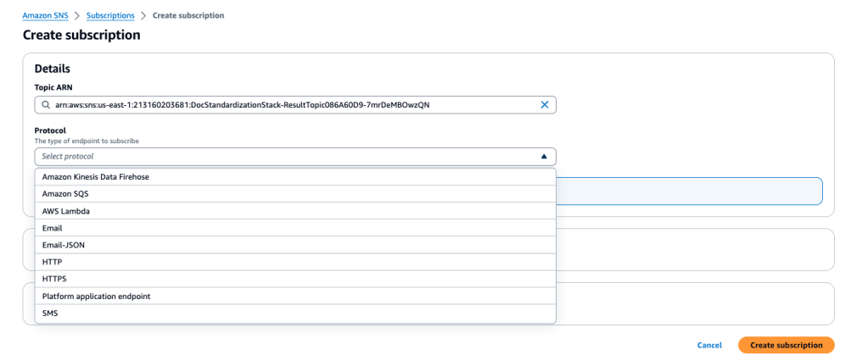Collapse the Select protocol dropdown arrow

pos(544,157)
